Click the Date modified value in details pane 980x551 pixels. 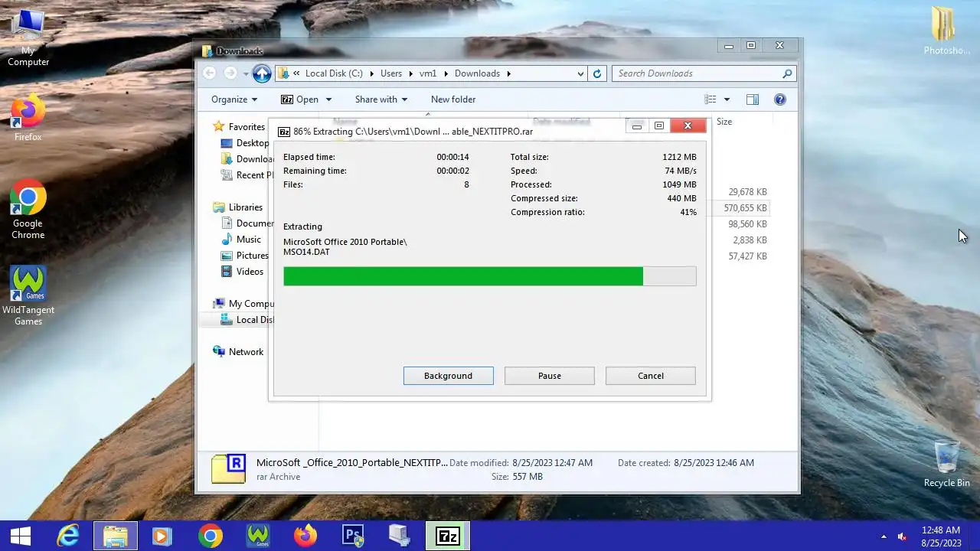pyautogui.click(x=552, y=463)
